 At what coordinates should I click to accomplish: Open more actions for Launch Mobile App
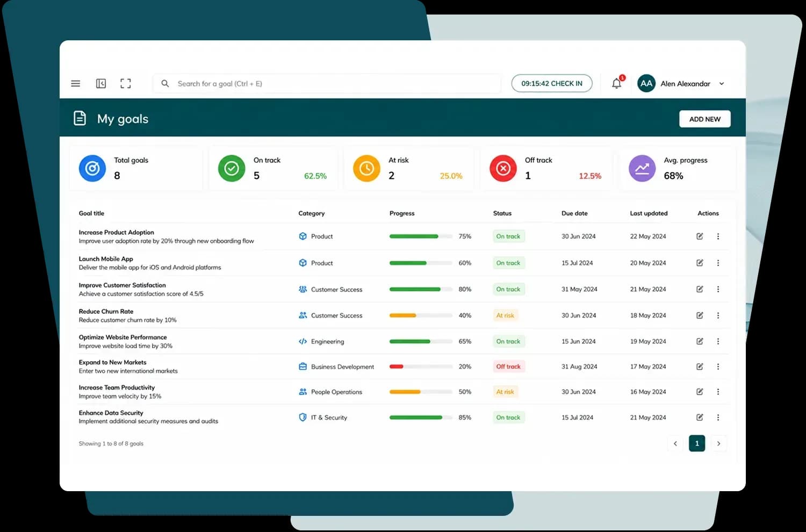click(x=718, y=263)
